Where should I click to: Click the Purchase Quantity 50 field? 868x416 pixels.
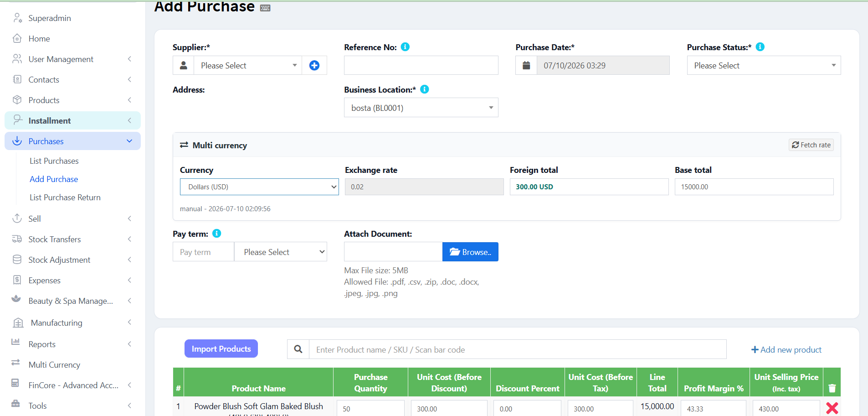pyautogui.click(x=370, y=408)
